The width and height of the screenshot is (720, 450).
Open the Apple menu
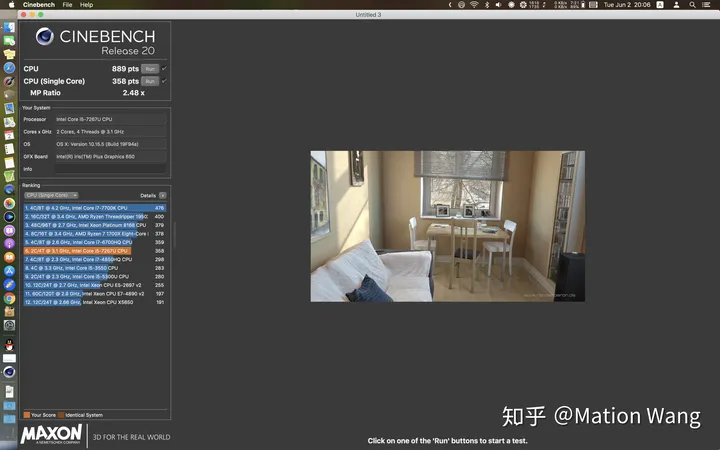11,5
